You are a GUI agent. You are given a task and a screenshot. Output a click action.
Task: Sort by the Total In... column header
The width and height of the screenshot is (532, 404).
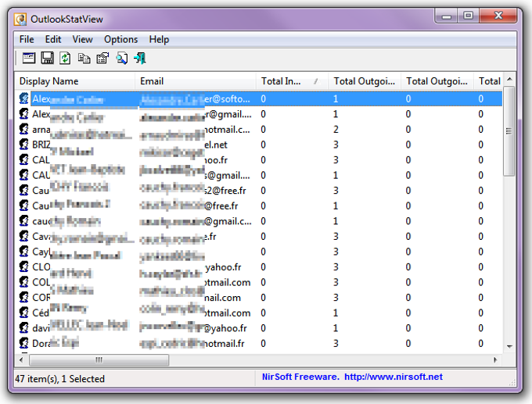pyautogui.click(x=292, y=81)
